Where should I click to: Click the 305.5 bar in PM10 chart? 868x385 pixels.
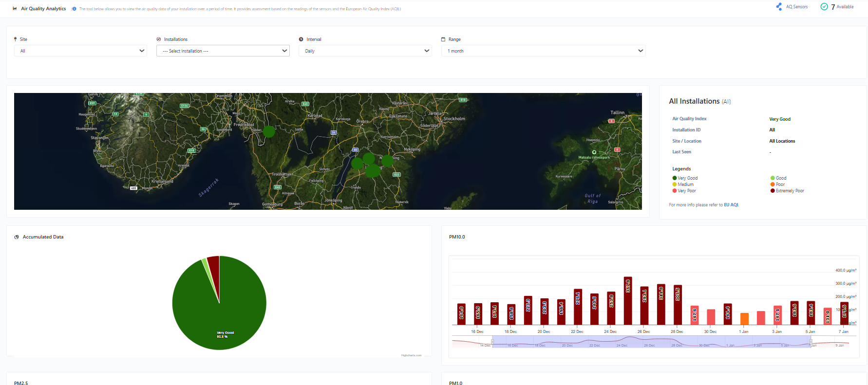(x=678, y=305)
